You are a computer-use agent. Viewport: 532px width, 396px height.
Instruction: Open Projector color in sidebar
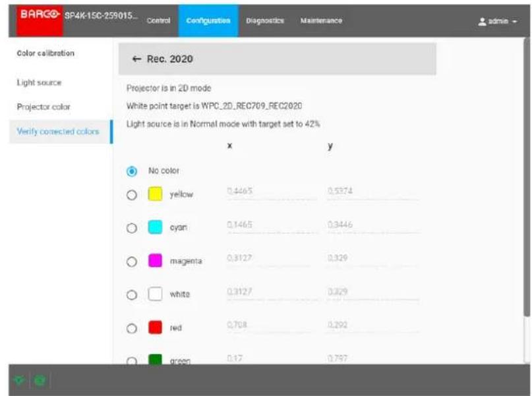pos(44,107)
